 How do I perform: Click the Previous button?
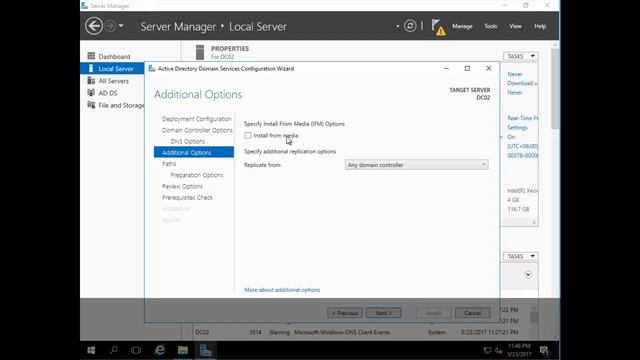(x=344, y=313)
